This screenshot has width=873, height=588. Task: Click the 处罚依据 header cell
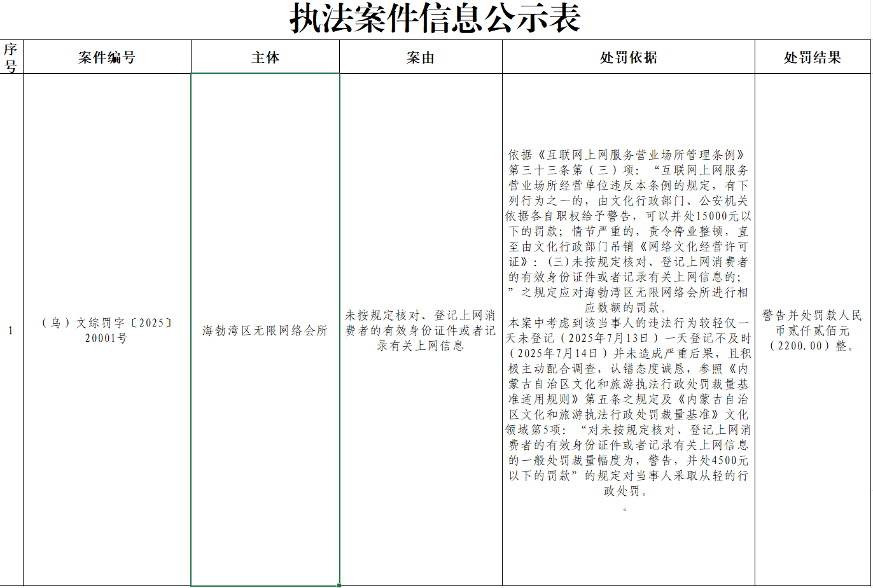click(x=628, y=57)
